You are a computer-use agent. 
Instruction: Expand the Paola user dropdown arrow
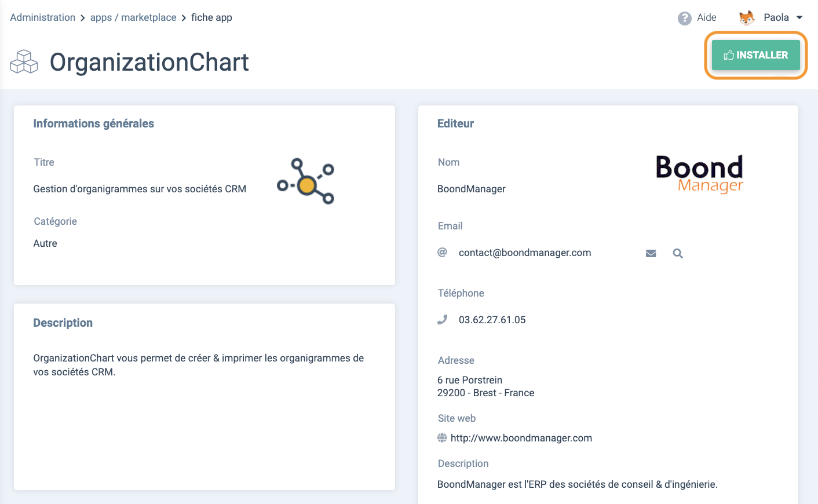[x=799, y=18]
